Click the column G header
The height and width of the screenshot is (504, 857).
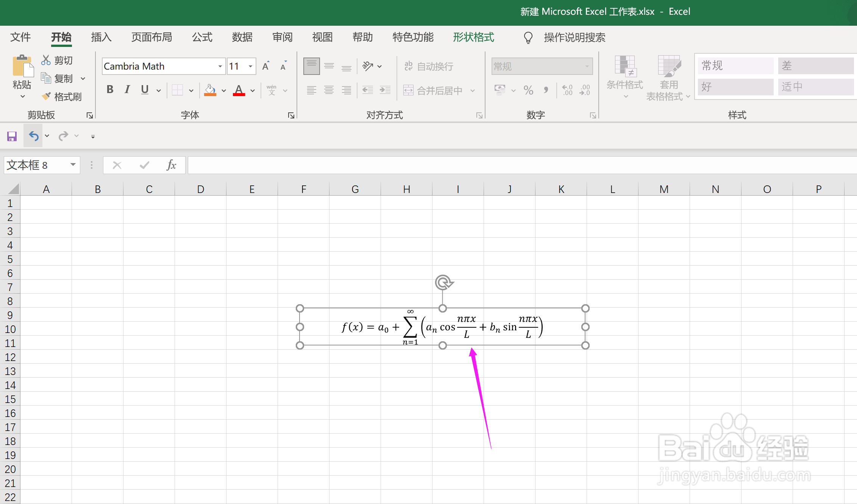(x=355, y=189)
